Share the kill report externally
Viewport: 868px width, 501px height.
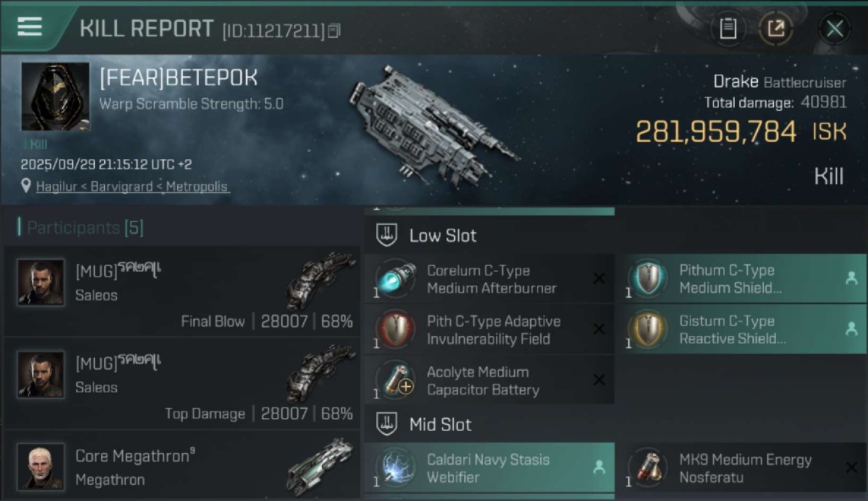[x=776, y=28]
